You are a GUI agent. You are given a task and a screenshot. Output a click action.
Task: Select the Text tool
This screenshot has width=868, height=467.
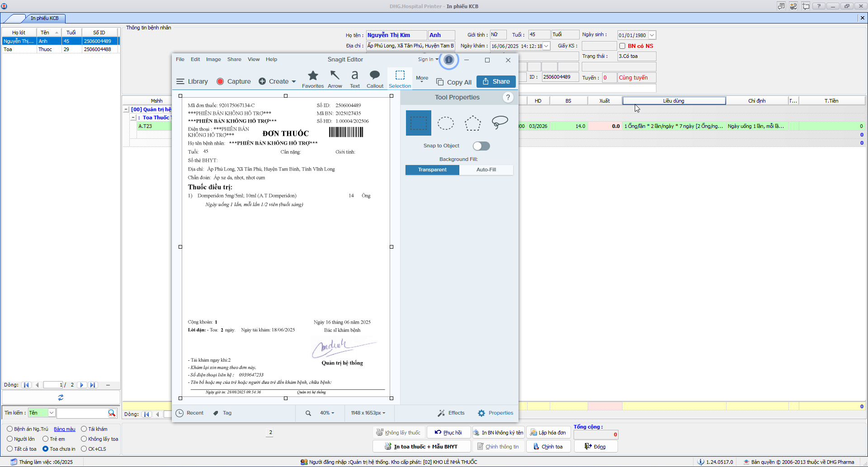355,79
